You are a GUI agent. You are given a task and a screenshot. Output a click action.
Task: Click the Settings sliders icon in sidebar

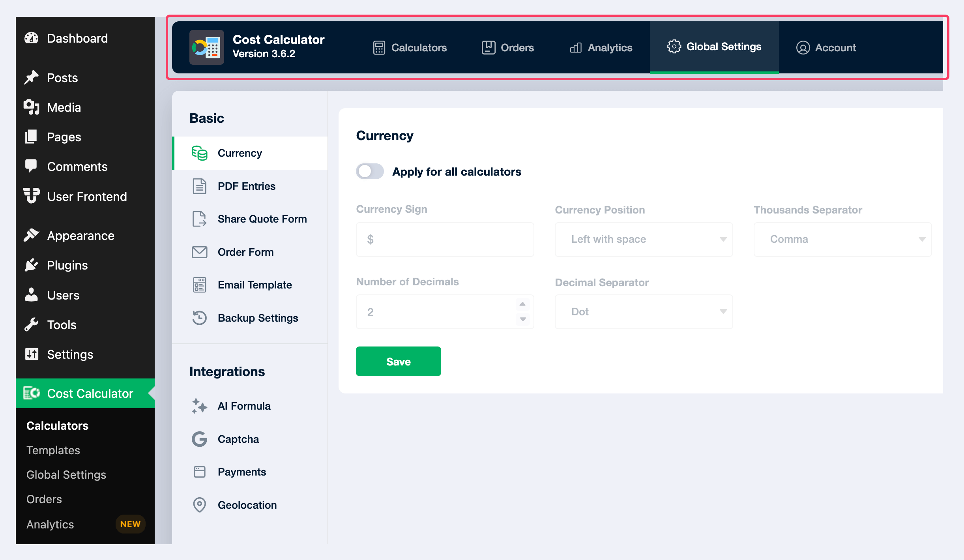(31, 354)
